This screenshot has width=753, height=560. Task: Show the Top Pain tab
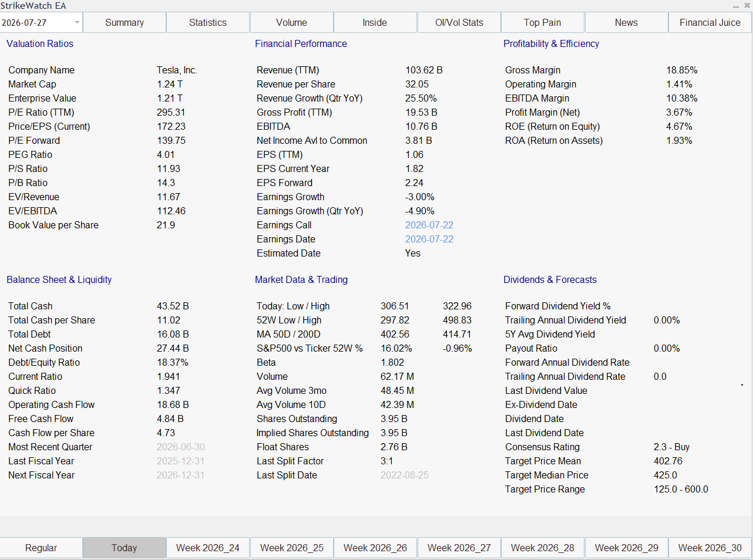543,23
